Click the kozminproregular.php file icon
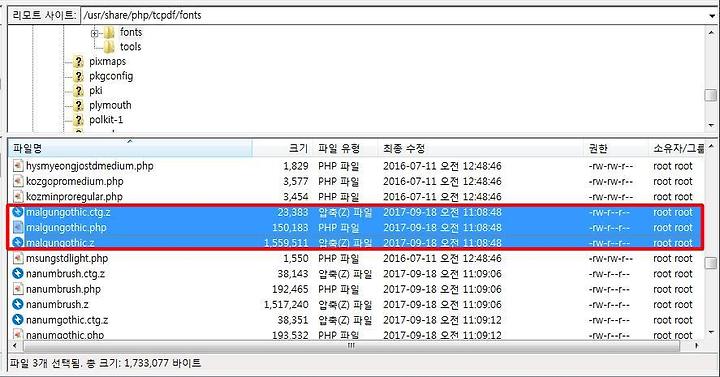Screen dimensions: 720x377 click(x=18, y=197)
